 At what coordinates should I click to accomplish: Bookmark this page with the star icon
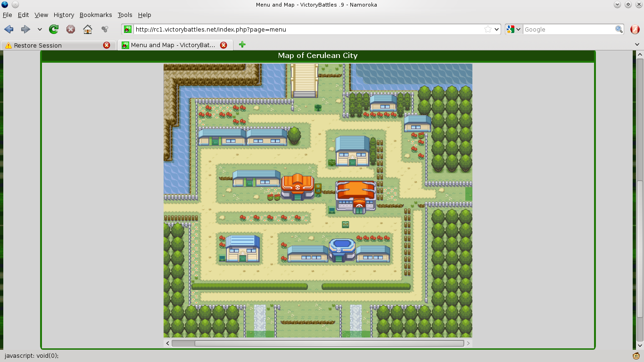tap(487, 29)
